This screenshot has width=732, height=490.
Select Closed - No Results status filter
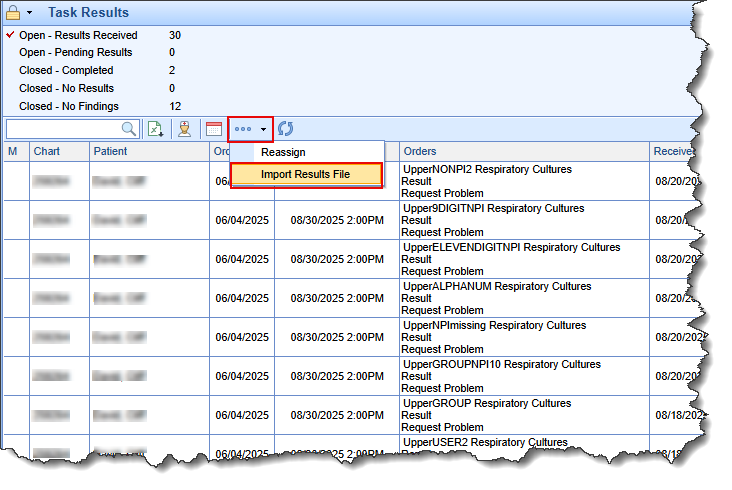(66, 88)
